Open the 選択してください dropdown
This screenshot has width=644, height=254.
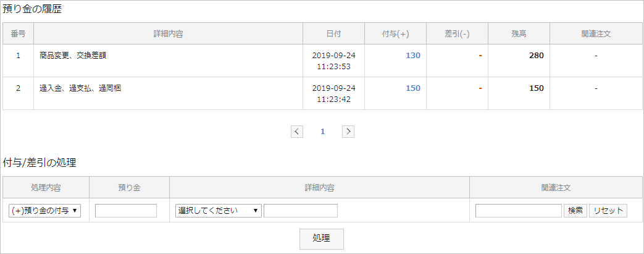tap(219, 211)
